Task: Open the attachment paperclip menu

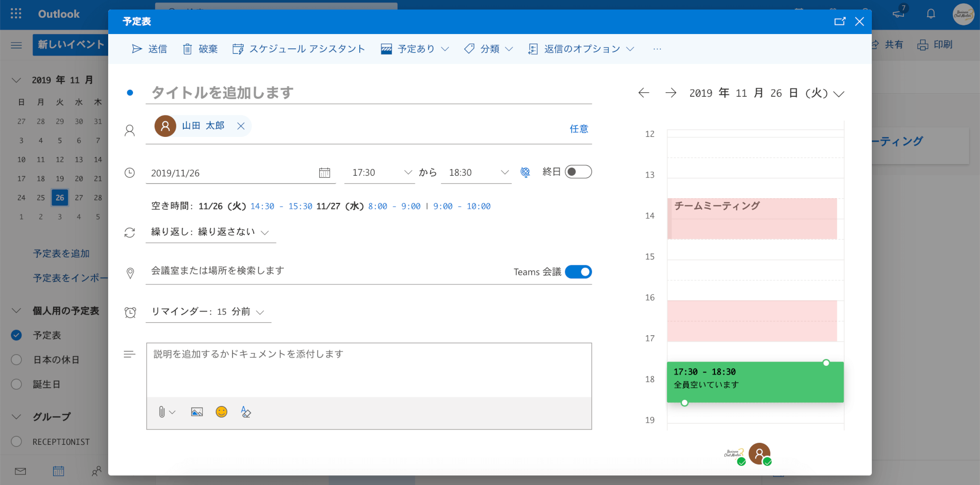Action: (166, 412)
